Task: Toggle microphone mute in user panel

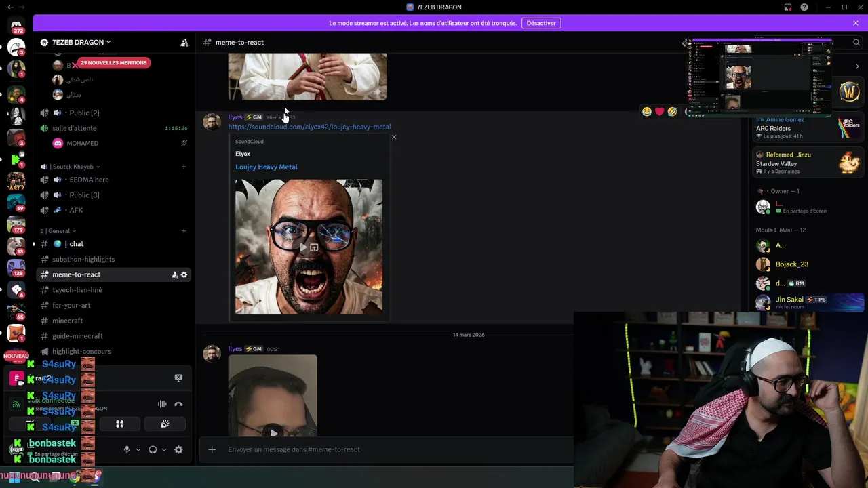Action: coord(127,449)
